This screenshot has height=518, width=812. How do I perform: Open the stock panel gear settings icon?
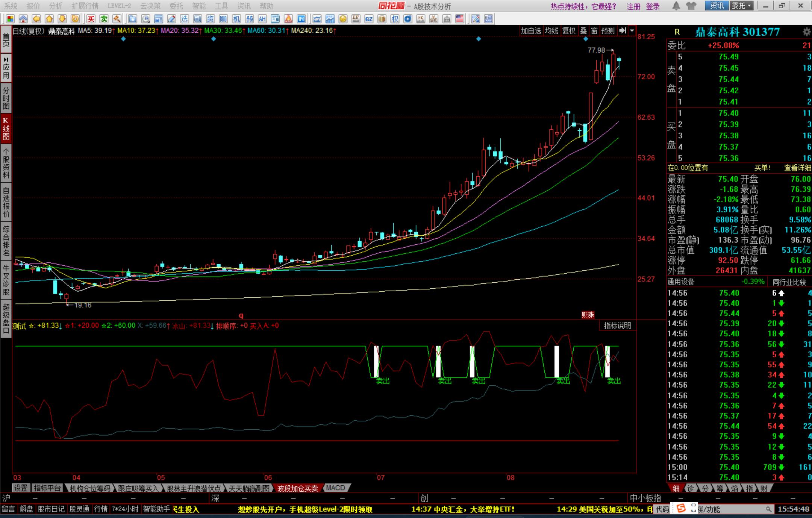806,32
